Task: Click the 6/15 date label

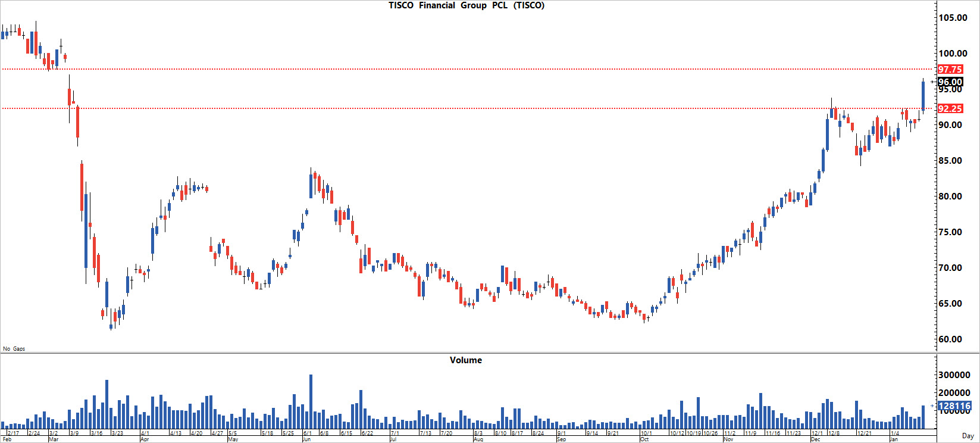Action: tap(346, 433)
